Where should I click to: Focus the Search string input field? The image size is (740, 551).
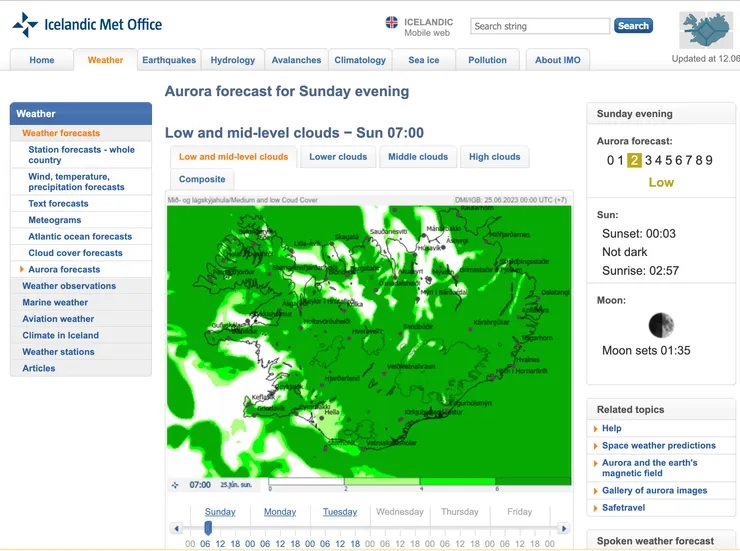[x=540, y=26]
